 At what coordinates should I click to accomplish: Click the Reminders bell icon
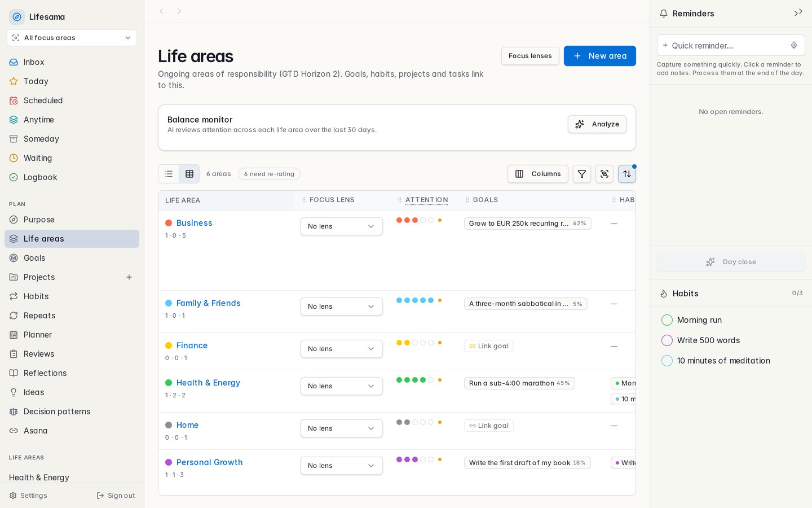(664, 14)
